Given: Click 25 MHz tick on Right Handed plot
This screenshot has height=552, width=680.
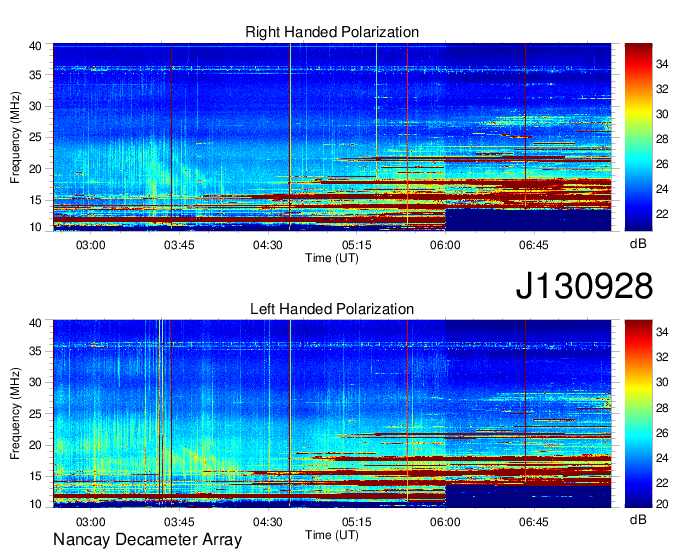Looking at the screenshot, I should (x=36, y=137).
